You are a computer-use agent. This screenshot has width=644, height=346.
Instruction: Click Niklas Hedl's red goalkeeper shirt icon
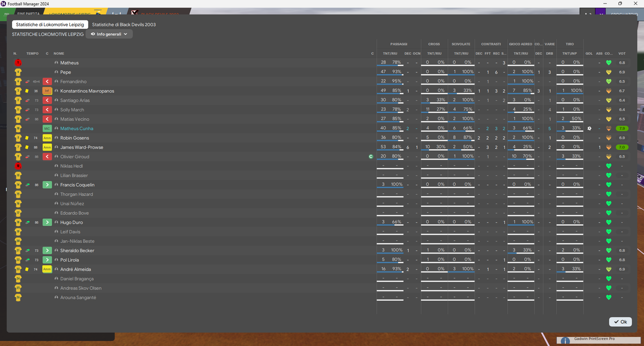pyautogui.click(x=18, y=166)
